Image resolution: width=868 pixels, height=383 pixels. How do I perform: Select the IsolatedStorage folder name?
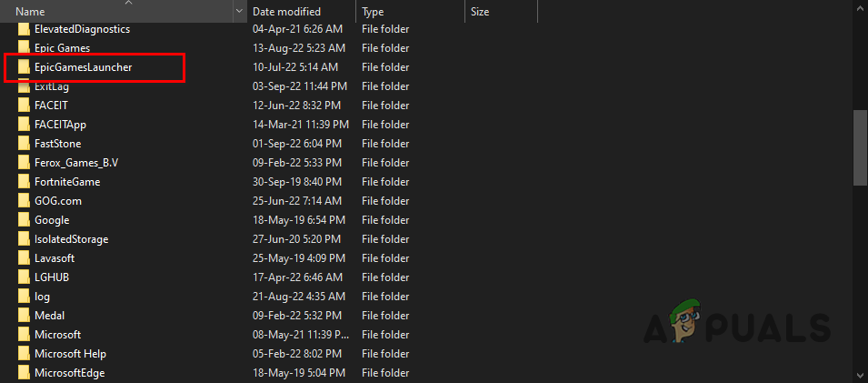pos(71,239)
